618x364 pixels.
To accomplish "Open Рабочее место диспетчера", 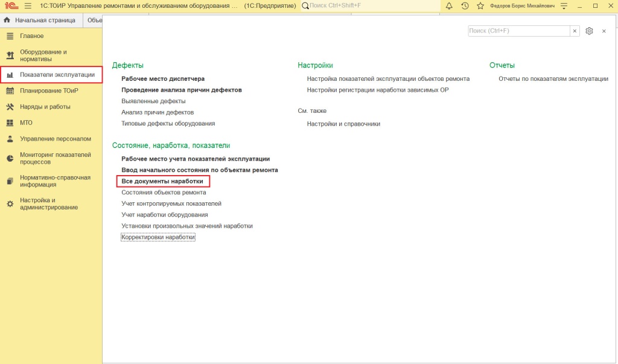I will pos(163,79).
